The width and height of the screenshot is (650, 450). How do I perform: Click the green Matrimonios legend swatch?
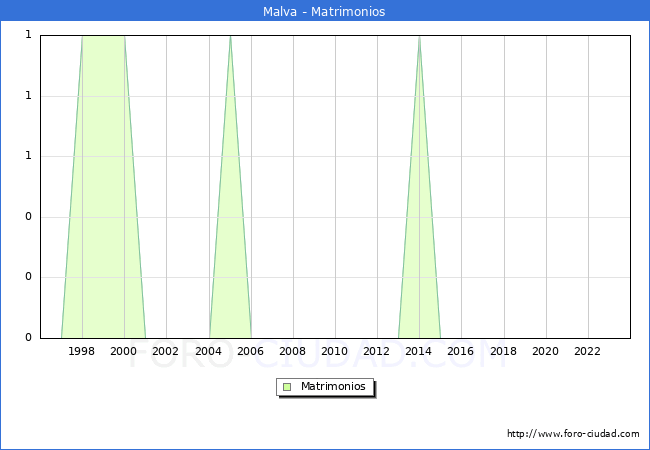click(287, 386)
